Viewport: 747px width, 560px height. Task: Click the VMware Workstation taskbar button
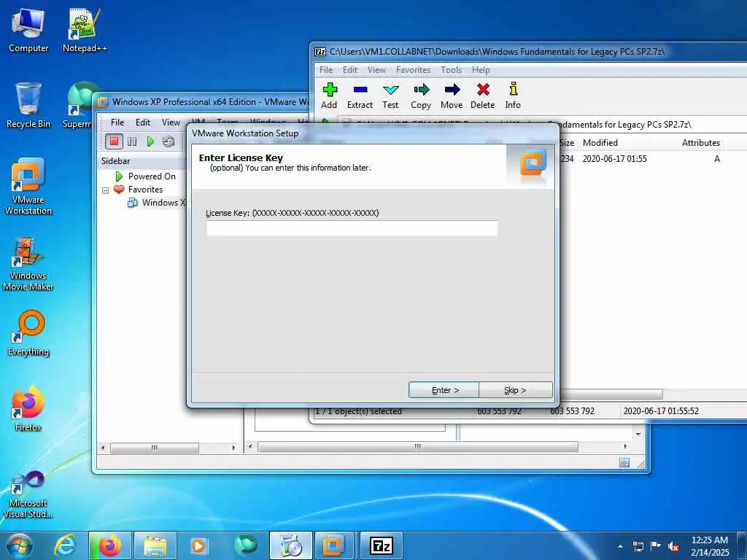pos(333,545)
